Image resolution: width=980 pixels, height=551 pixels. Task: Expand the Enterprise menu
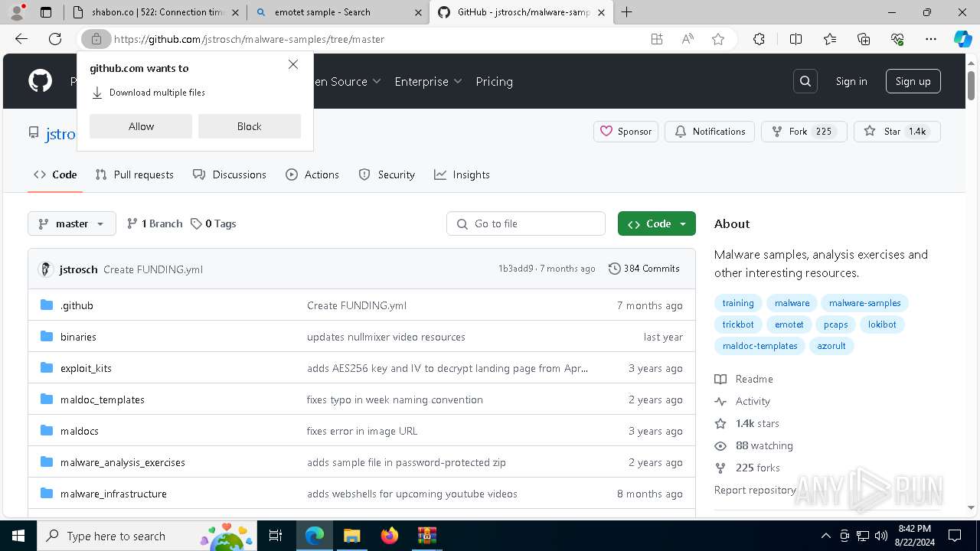click(x=428, y=81)
